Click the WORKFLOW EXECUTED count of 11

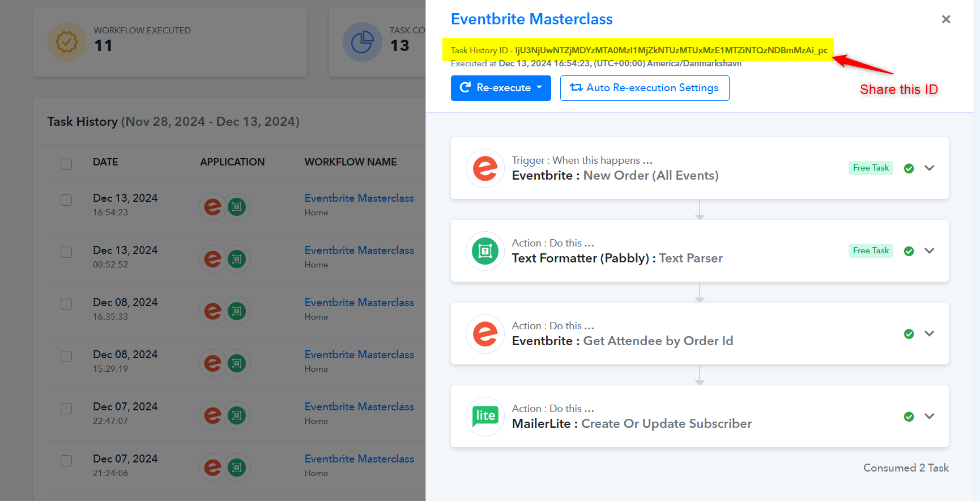tap(103, 46)
